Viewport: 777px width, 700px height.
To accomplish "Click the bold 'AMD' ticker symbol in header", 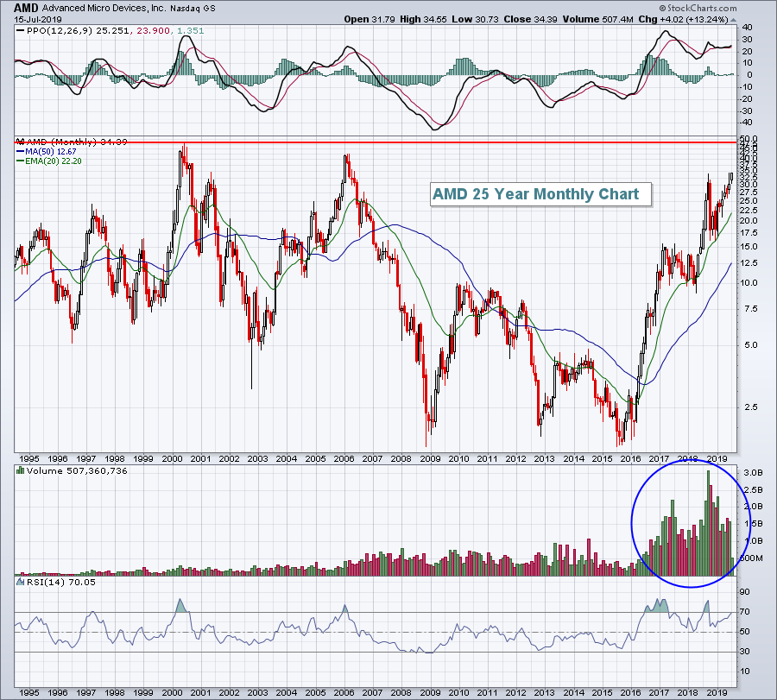I will [26, 8].
